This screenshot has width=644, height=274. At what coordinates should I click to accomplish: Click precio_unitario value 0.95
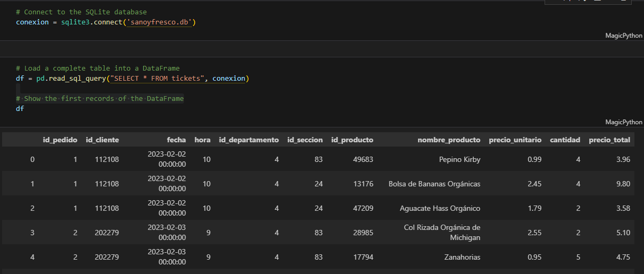click(x=535, y=257)
